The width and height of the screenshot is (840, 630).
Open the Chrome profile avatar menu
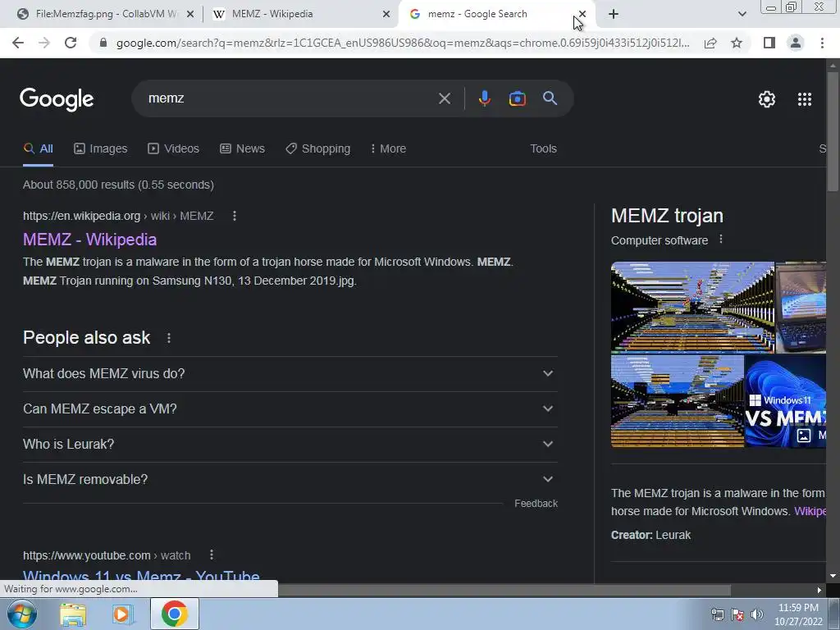(x=796, y=43)
